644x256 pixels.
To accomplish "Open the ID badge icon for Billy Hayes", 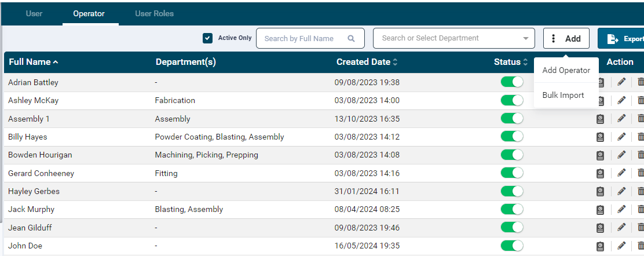I will click(x=601, y=137).
